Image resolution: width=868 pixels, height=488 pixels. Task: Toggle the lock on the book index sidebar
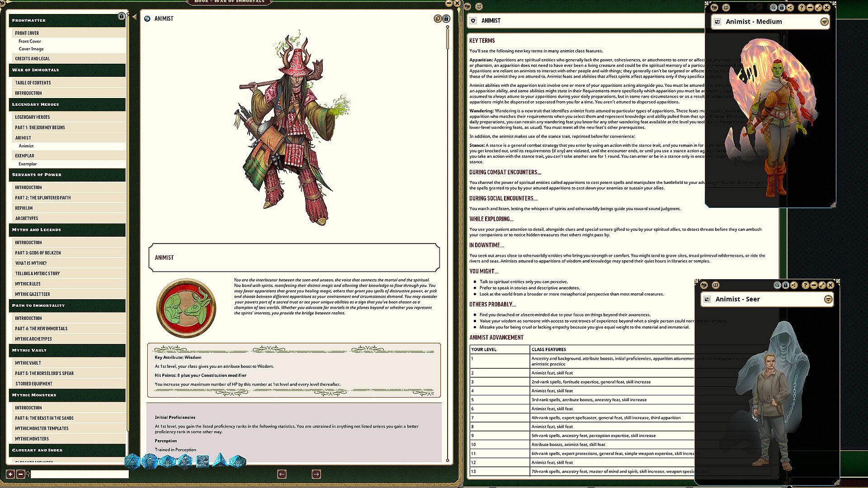[x=121, y=16]
